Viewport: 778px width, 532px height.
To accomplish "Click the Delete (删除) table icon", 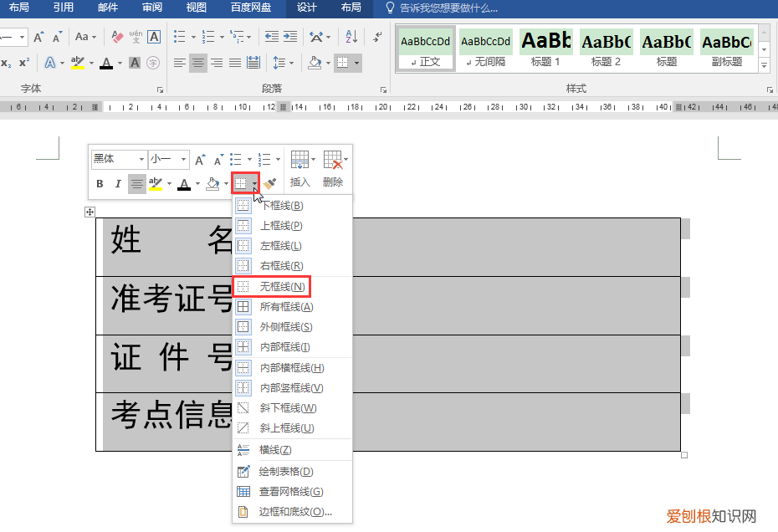I will [333, 168].
